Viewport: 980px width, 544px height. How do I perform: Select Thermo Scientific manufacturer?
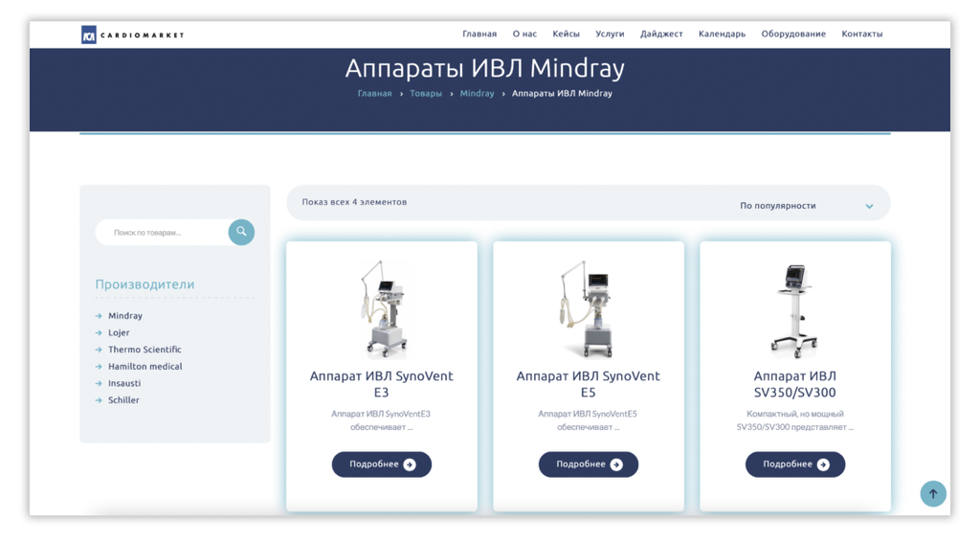click(145, 350)
